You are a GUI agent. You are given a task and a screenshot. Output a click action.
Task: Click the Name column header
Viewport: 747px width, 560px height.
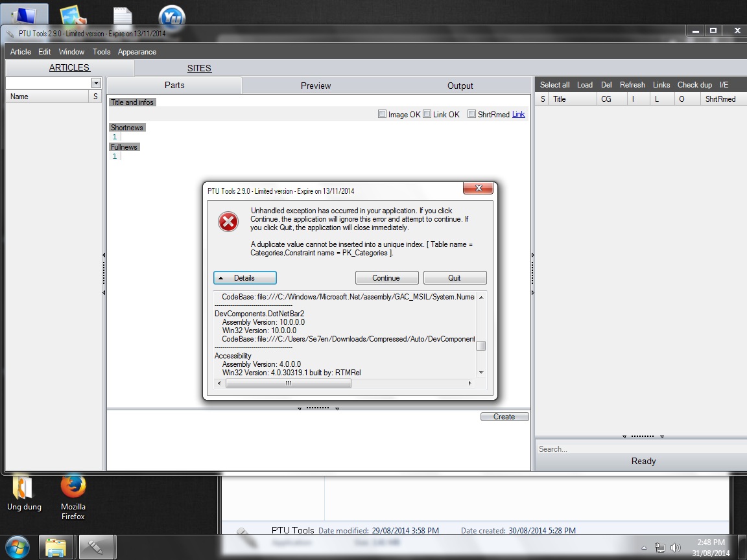pos(47,96)
